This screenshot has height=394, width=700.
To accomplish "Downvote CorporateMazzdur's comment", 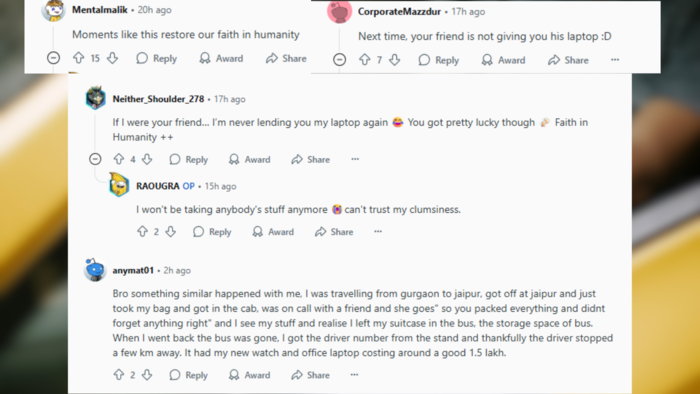I will pos(394,60).
